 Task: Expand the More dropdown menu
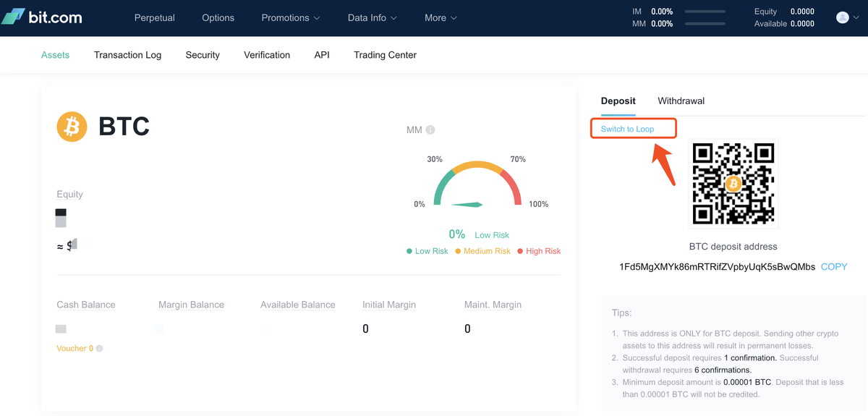point(441,18)
